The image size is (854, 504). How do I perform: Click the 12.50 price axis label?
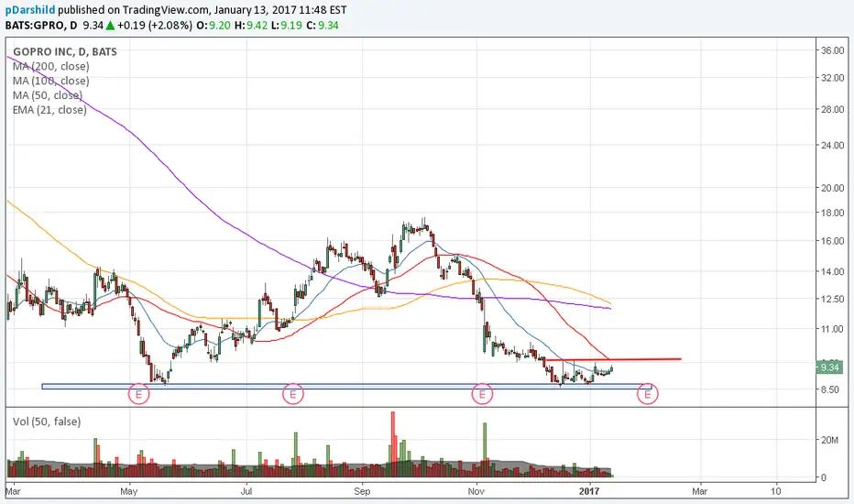click(x=833, y=299)
